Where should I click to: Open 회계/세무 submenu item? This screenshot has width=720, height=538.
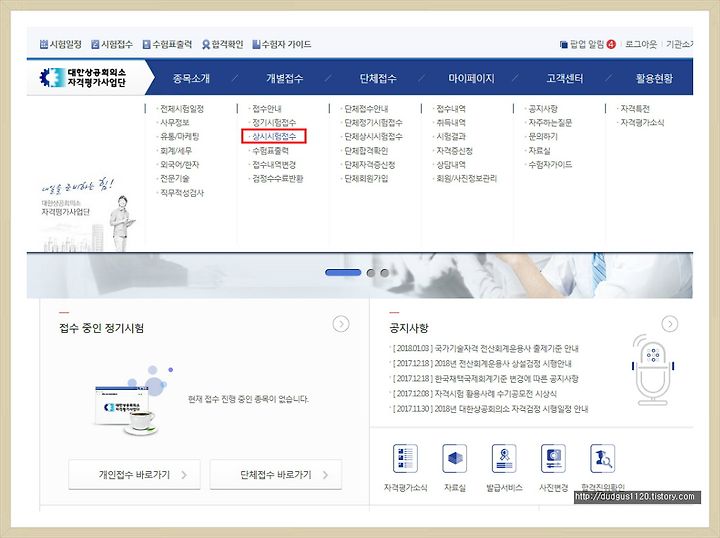176,151
